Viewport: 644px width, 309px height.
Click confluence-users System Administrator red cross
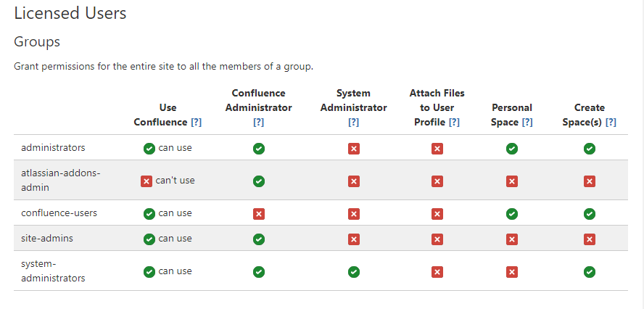354,214
